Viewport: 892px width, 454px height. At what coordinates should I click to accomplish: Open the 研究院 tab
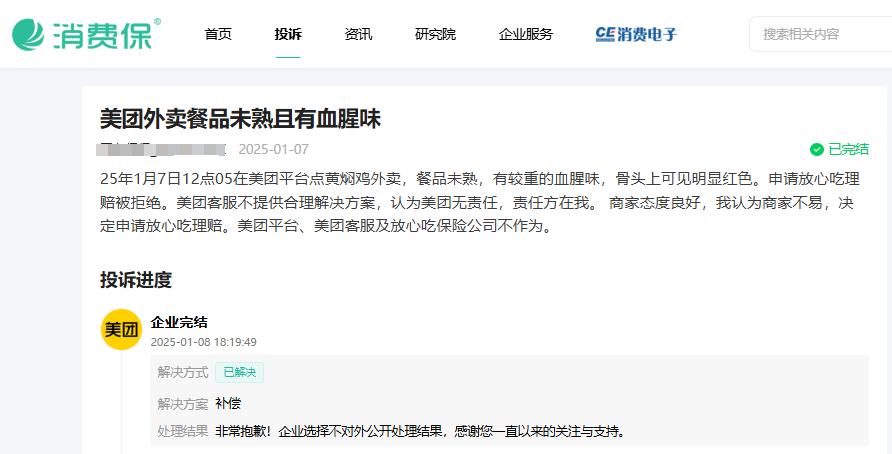435,34
